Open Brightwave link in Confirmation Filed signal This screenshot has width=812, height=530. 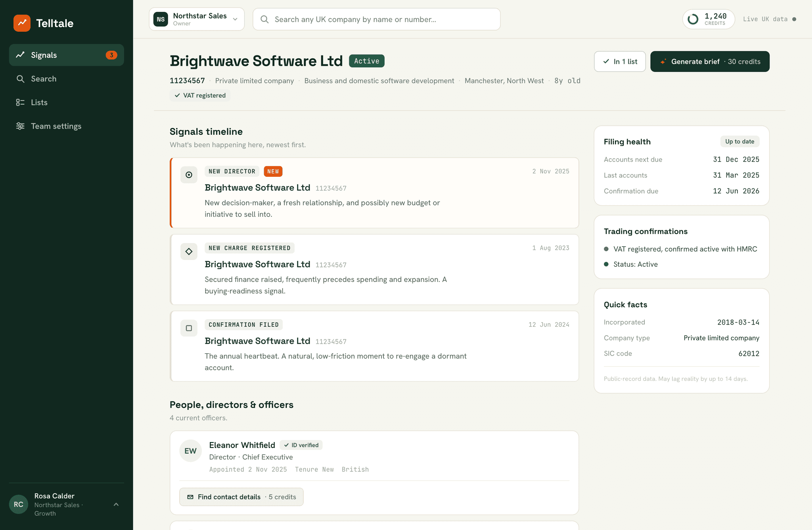(x=257, y=341)
